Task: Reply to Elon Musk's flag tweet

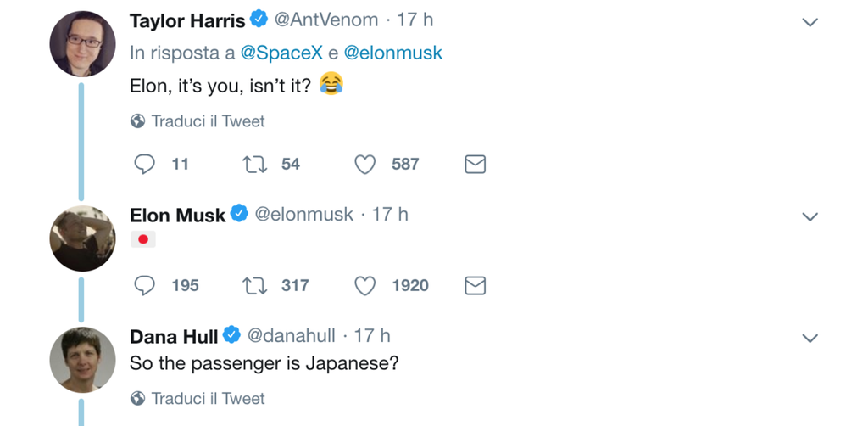Action: pyautogui.click(x=145, y=286)
